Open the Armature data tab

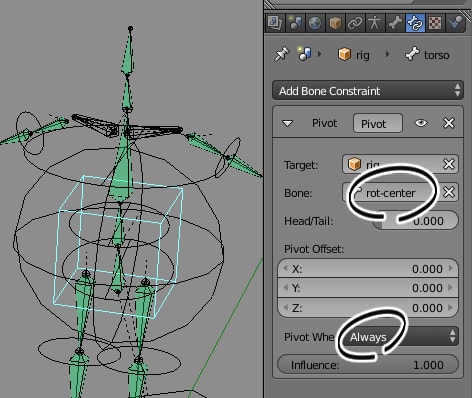pyautogui.click(x=375, y=23)
